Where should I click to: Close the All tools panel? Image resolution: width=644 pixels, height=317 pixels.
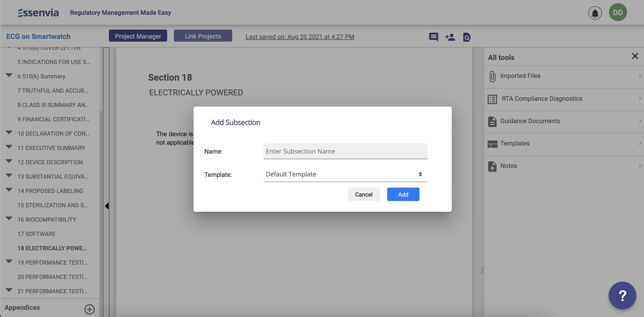(x=635, y=56)
